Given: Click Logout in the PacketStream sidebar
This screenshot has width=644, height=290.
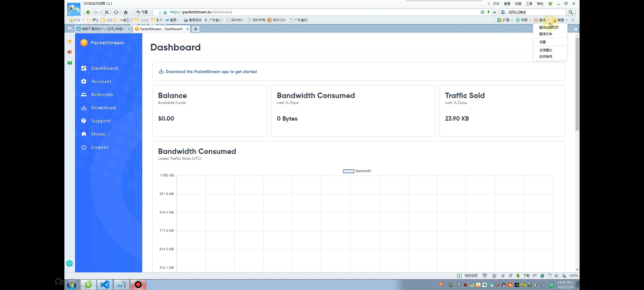Looking at the screenshot, I should (95, 147).
